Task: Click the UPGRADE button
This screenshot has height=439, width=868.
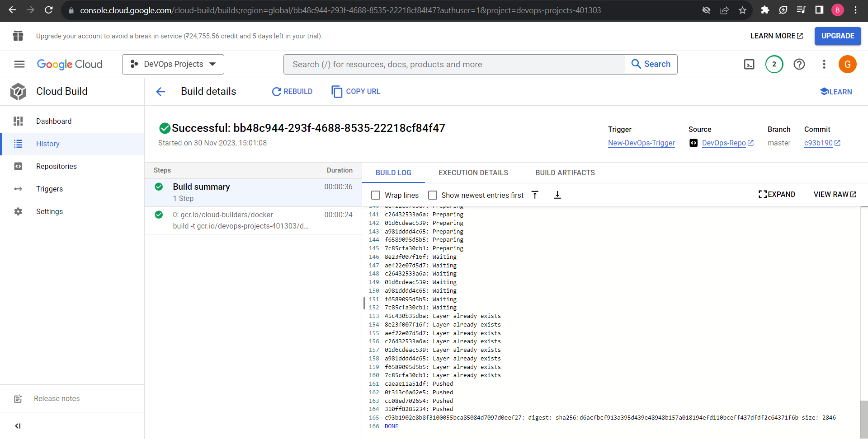Action: pos(838,36)
